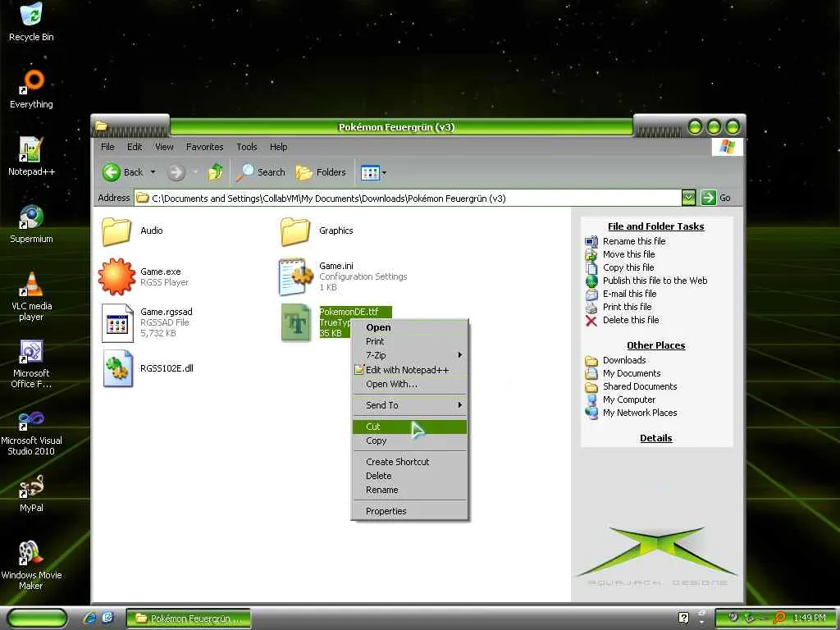Launch the Everything search shortcut
This screenshot has height=630, width=840.
coord(32,89)
